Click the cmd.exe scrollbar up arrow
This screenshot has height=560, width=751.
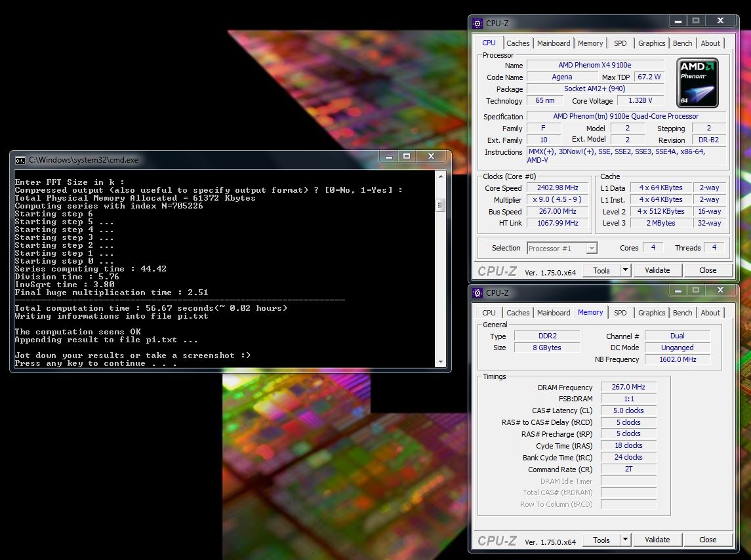pos(441,176)
